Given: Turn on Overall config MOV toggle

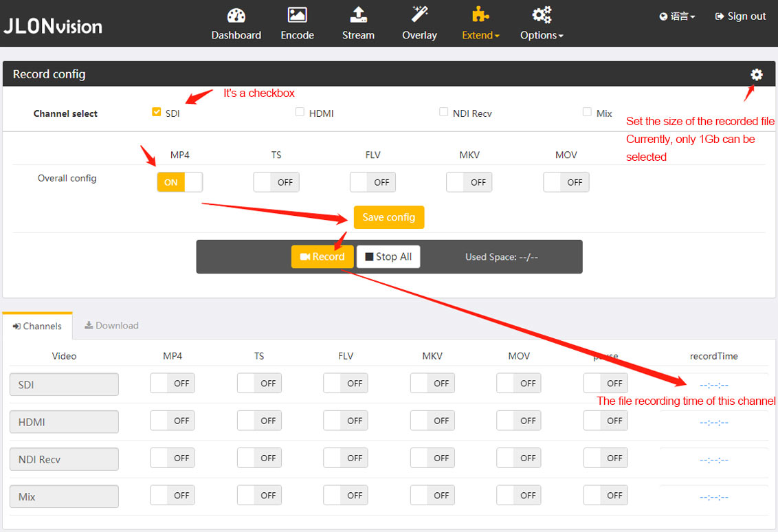Looking at the screenshot, I should 566,182.
